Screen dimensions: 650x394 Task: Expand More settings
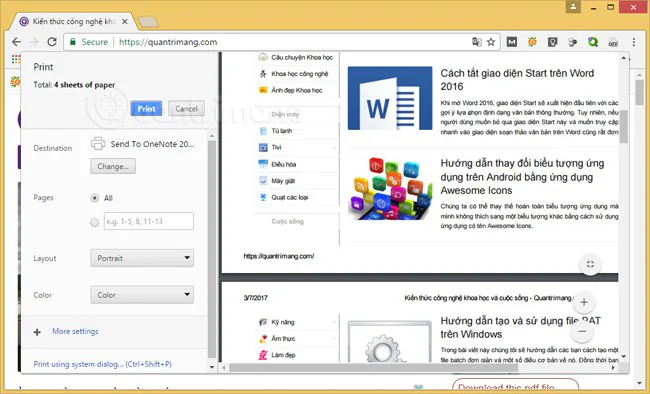(x=75, y=331)
